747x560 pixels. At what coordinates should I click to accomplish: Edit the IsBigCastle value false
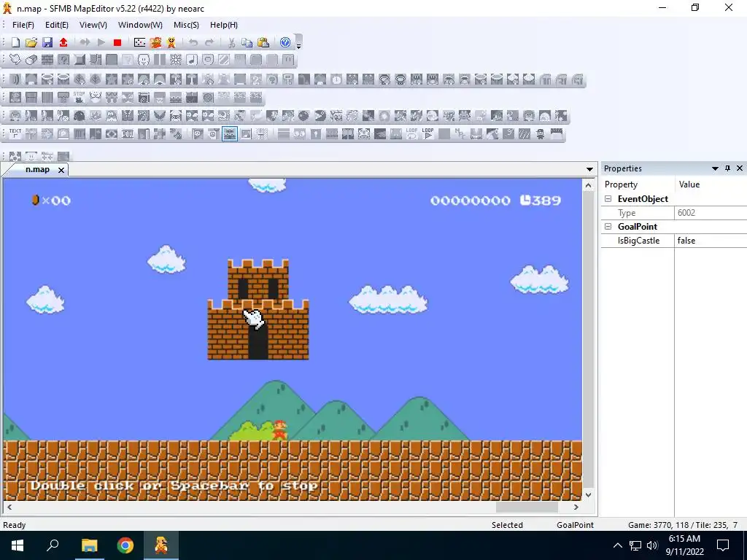pos(711,241)
